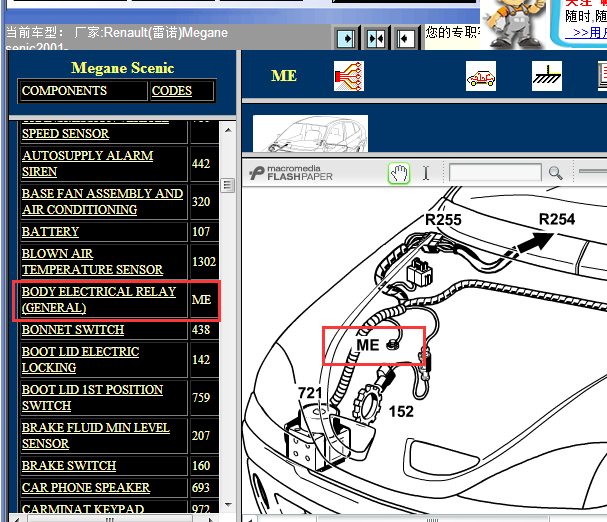Click the inward-arrows panel button
The image size is (607, 522).
click(376, 38)
